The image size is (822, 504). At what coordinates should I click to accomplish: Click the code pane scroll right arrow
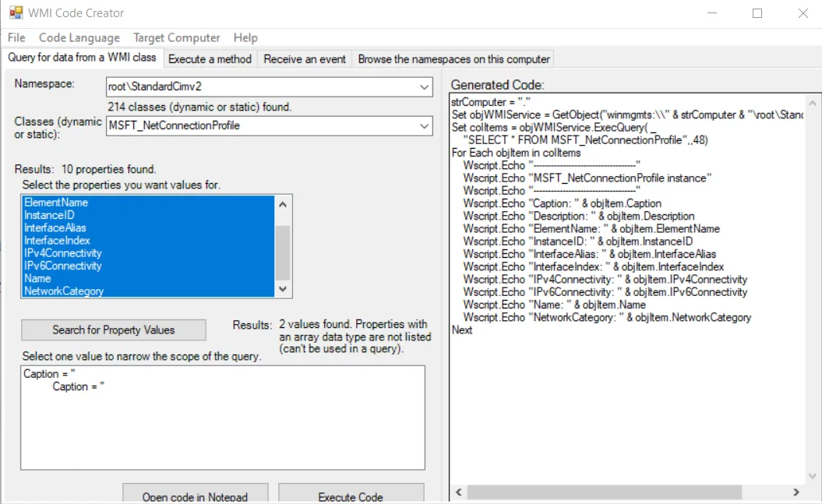point(796,492)
